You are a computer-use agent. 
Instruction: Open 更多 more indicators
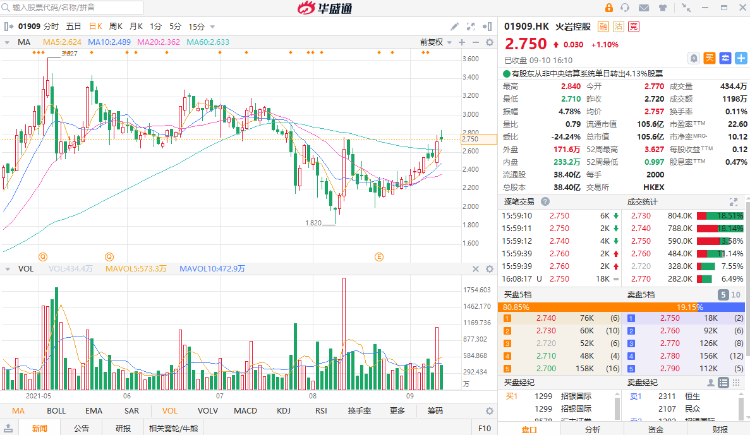coord(397,411)
